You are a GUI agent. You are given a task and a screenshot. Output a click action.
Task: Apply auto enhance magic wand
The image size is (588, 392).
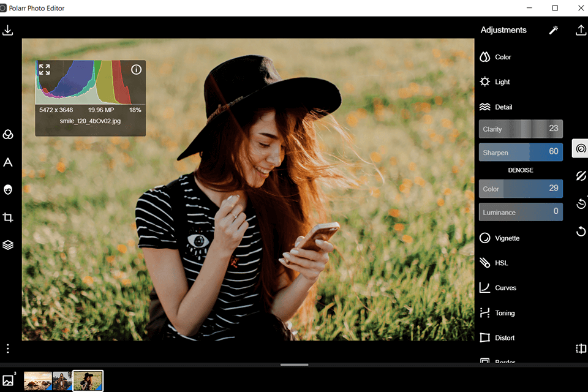coord(554,30)
